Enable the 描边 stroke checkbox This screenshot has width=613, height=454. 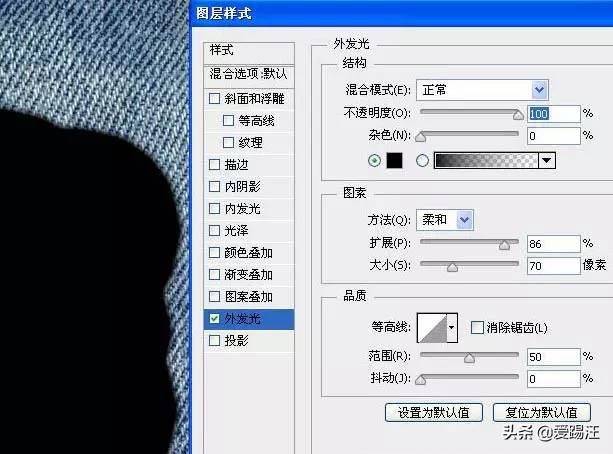pyautogui.click(x=214, y=164)
